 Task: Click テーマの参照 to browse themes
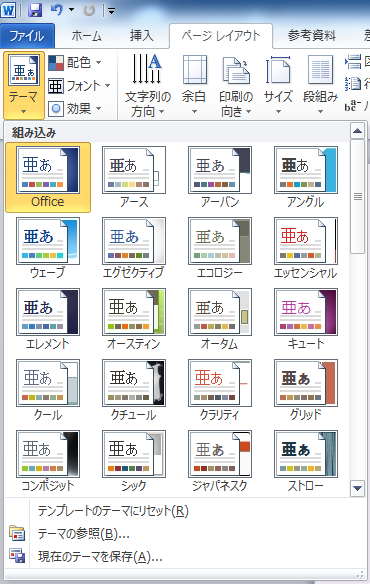83,534
